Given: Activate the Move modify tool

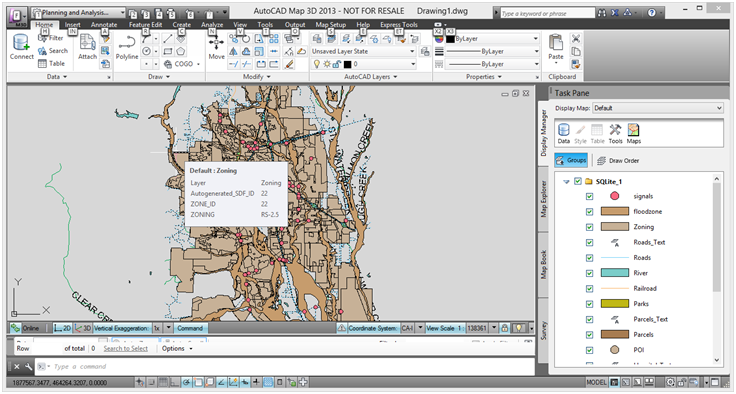Looking at the screenshot, I should point(216,47).
